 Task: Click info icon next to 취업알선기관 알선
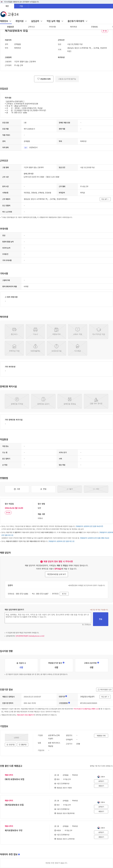(64, 662)
